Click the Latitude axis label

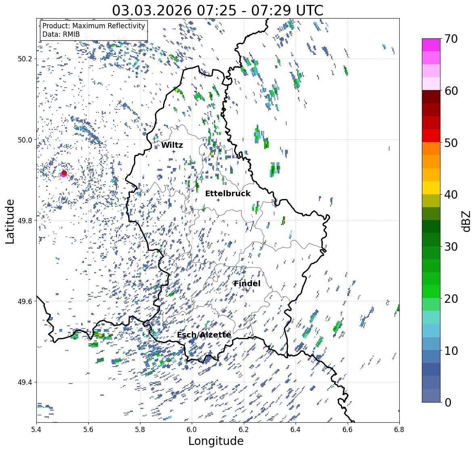[x=10, y=221]
